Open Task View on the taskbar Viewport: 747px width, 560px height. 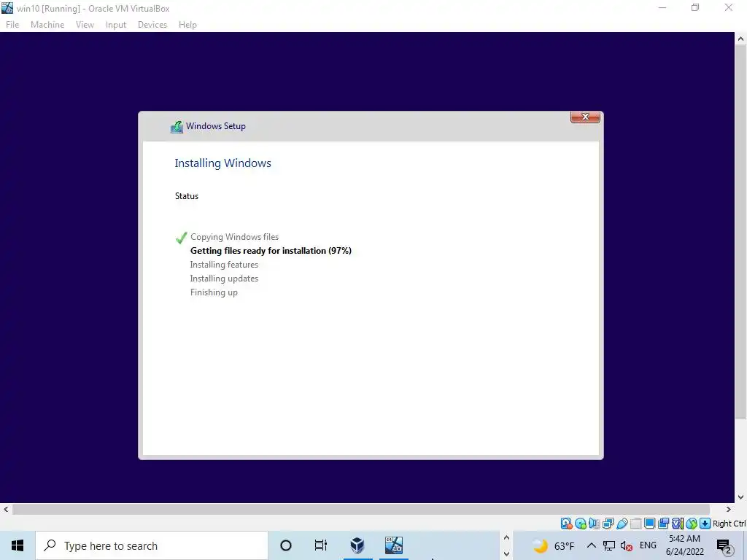pyautogui.click(x=321, y=545)
